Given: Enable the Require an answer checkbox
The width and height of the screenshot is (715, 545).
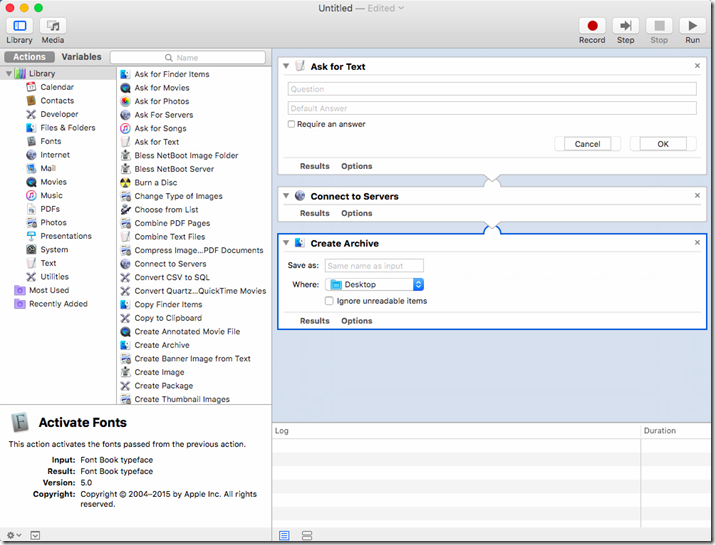Looking at the screenshot, I should pos(292,125).
